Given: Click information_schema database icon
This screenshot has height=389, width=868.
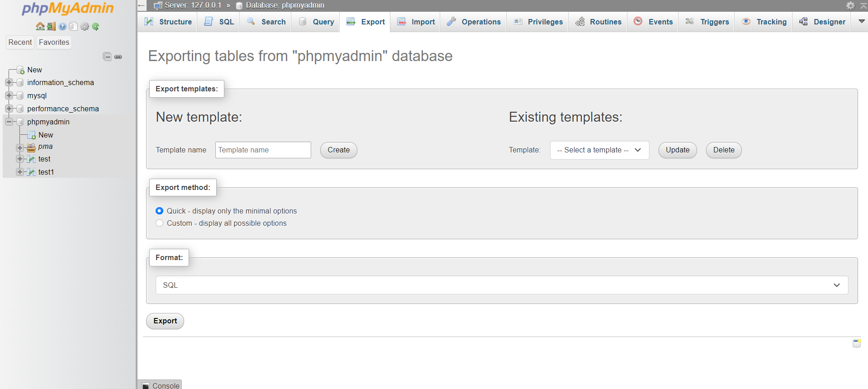Looking at the screenshot, I should (x=20, y=82).
